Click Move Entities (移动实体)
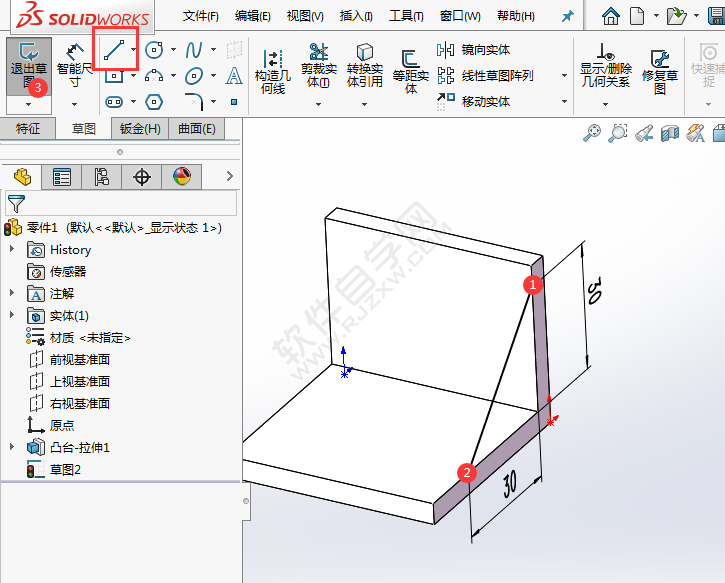 coord(473,101)
